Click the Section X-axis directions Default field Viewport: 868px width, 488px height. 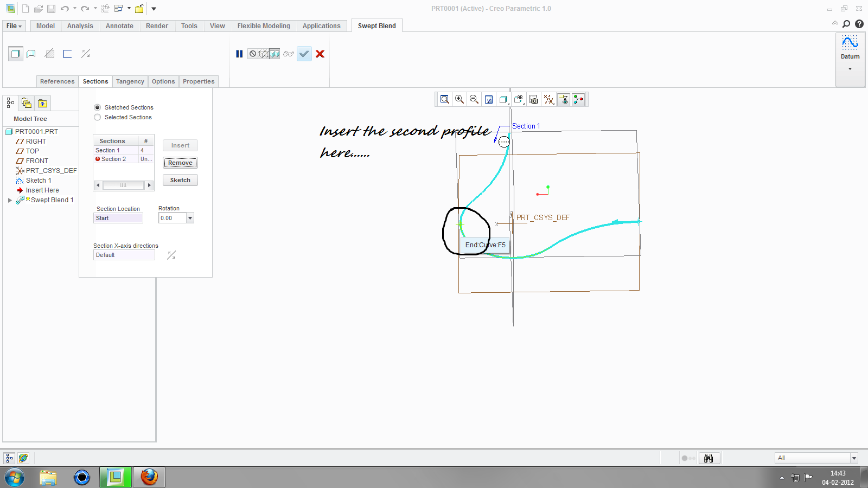click(x=124, y=255)
